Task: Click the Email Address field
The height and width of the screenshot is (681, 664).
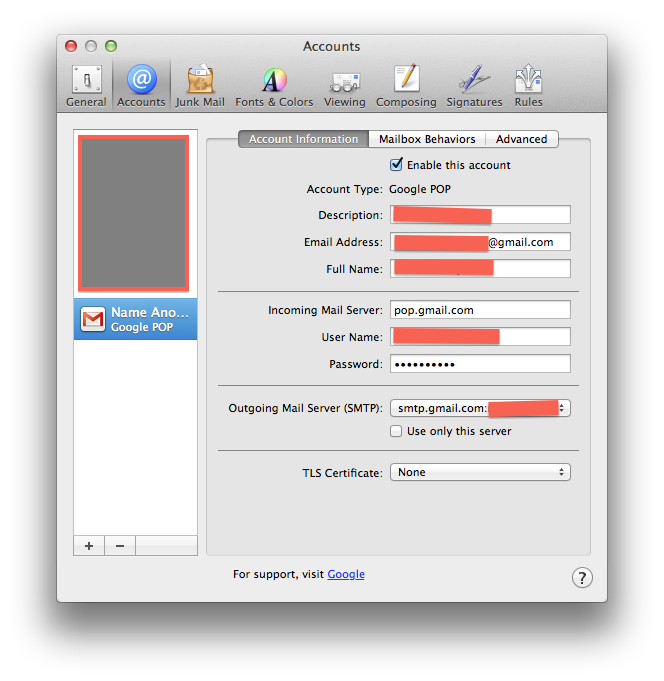Action: pyautogui.click(x=480, y=242)
